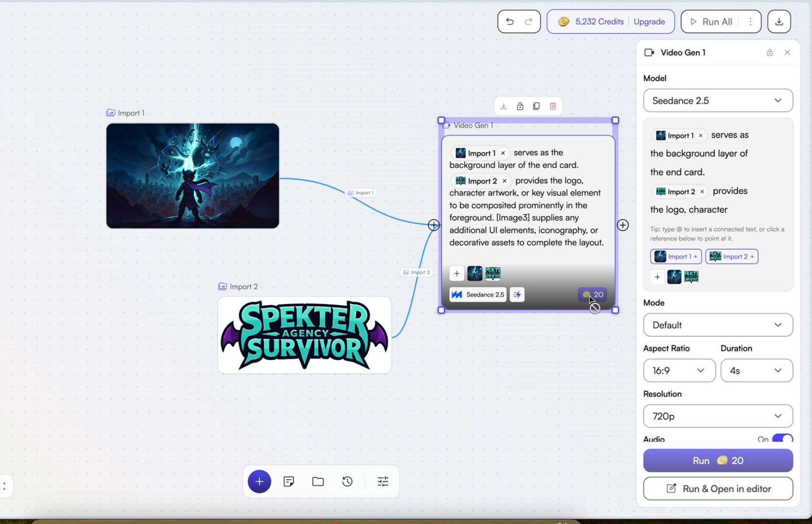
Task: Insert the Import 1 + reference button
Action: [676, 257]
